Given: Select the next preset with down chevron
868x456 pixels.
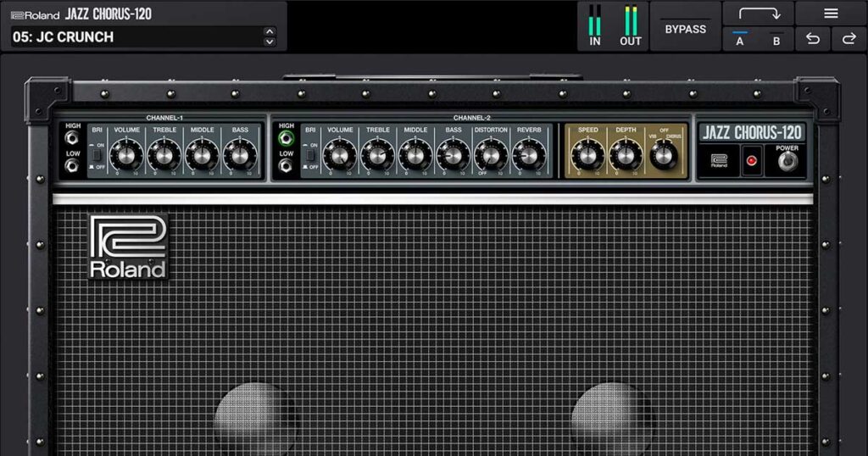Looking at the screenshot, I should (x=270, y=42).
